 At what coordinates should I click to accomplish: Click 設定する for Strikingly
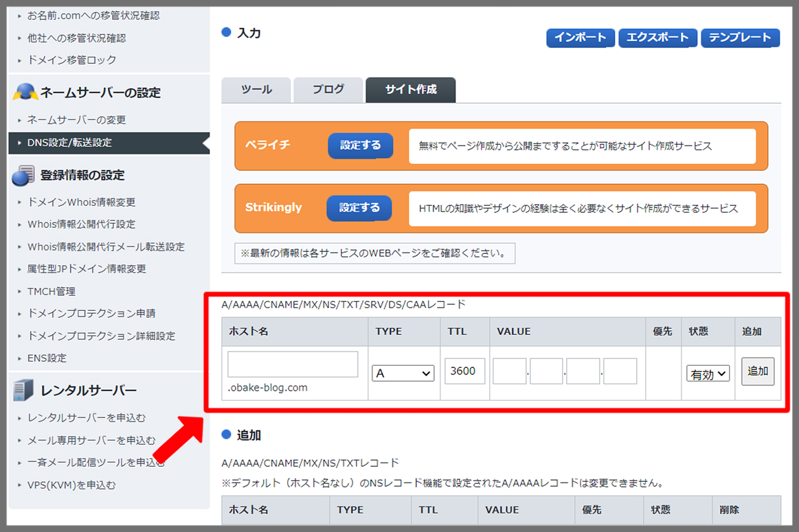359,208
